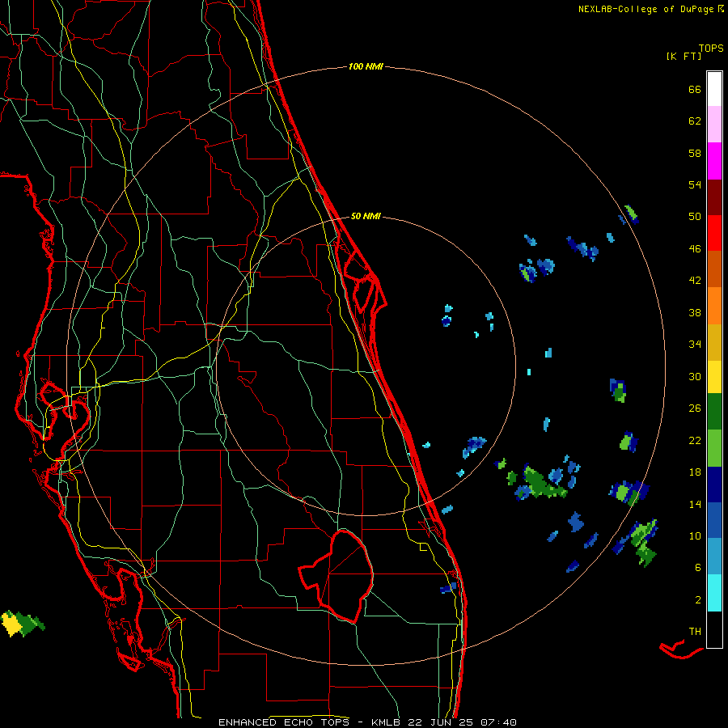Image resolution: width=728 pixels, height=728 pixels.
Task: Select the magenta legend color block
Action: [x=714, y=161]
